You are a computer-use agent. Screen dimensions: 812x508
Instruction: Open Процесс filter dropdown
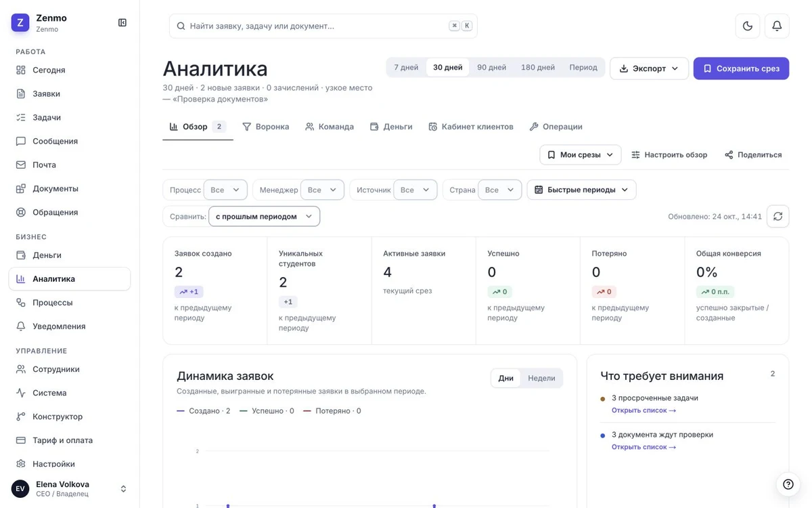click(225, 190)
